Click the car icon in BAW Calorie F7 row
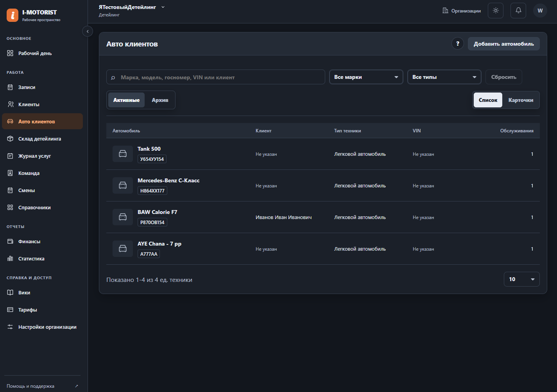This screenshot has height=392, width=557. point(123,217)
